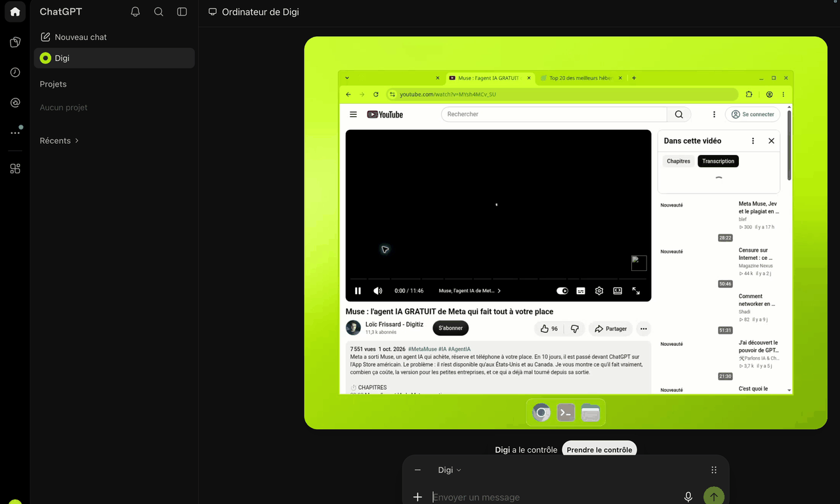
Task: Toggle the autoplay switch in the video player
Action: 562,291
